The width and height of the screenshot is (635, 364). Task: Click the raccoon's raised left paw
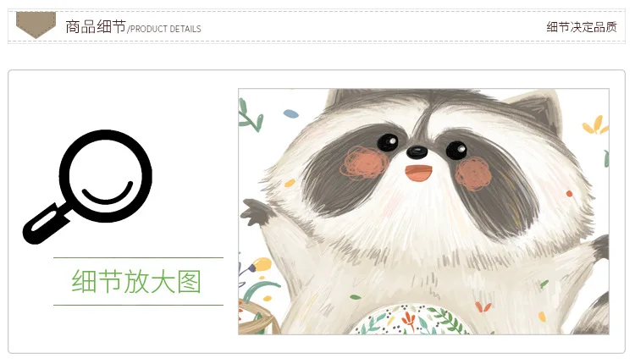tap(255, 212)
